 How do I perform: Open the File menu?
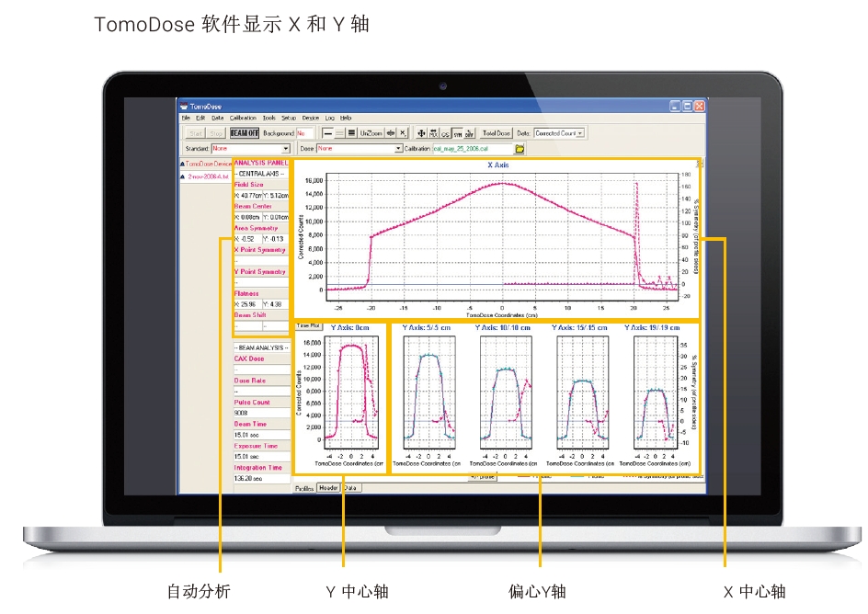(186, 118)
